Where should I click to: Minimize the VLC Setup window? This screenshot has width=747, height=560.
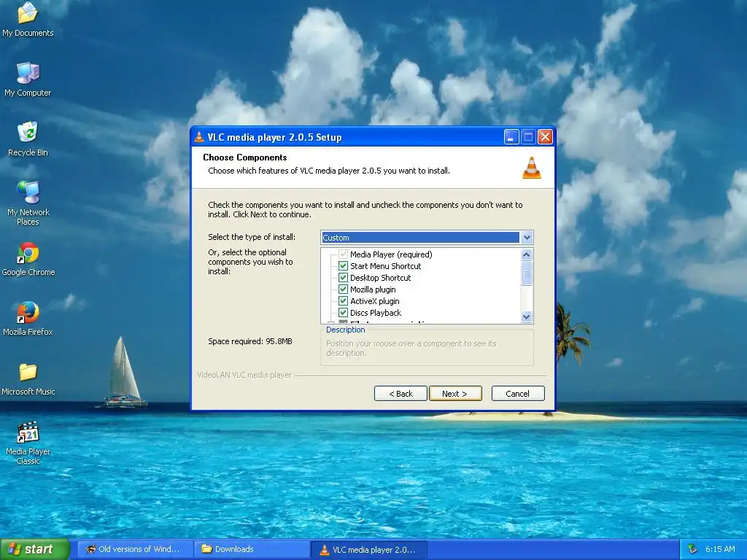(x=511, y=137)
